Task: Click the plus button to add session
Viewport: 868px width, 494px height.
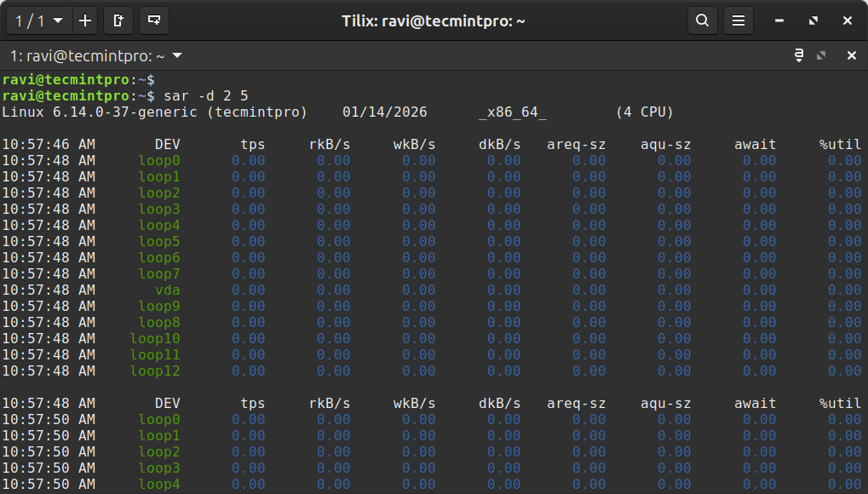Action: click(85, 20)
